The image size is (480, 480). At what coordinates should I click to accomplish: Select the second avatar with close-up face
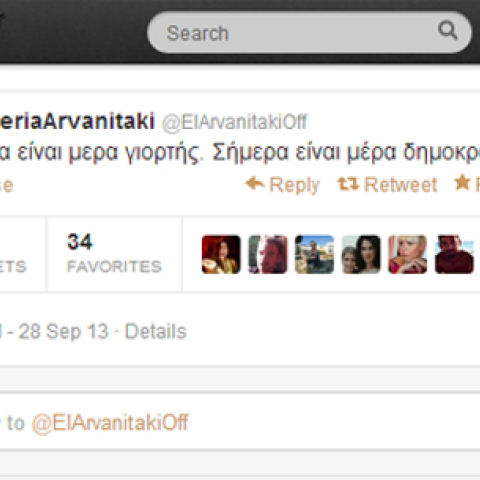coord(268,254)
